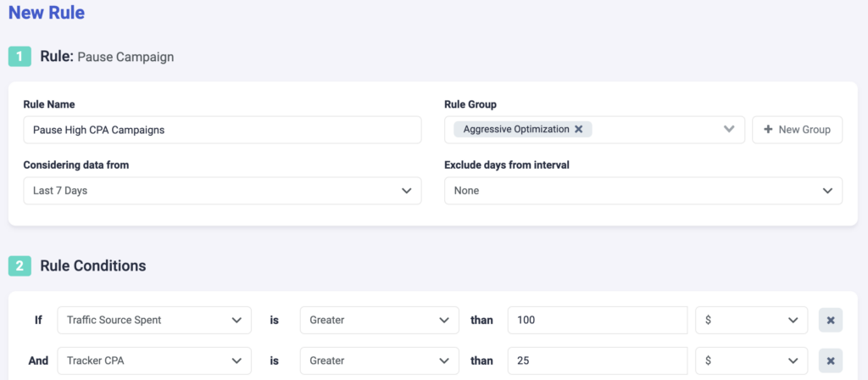Open the Greater operator dropdown in If row

tap(379, 320)
